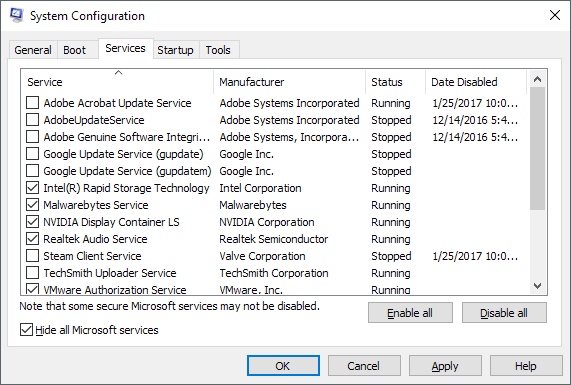
Task: Click Running status in TechSmith Uploader Service row
Action: (x=391, y=273)
